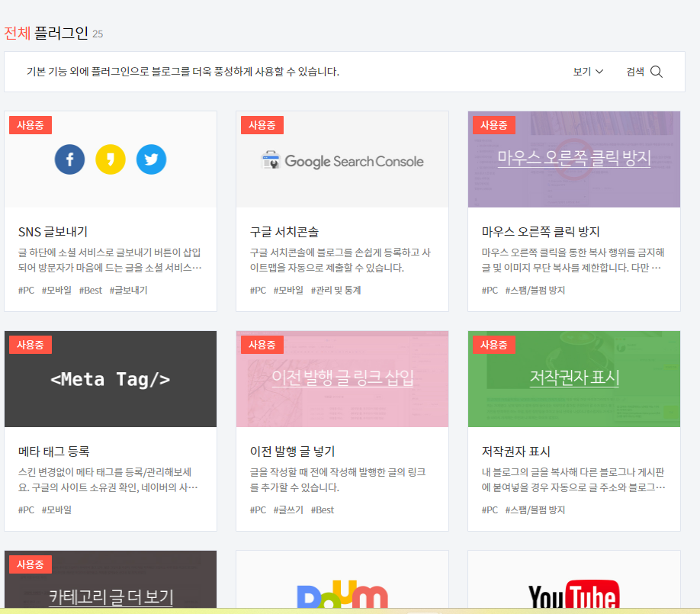Click the 구글 서치콘솔 description text
This screenshot has height=614, width=700.
[340, 260]
